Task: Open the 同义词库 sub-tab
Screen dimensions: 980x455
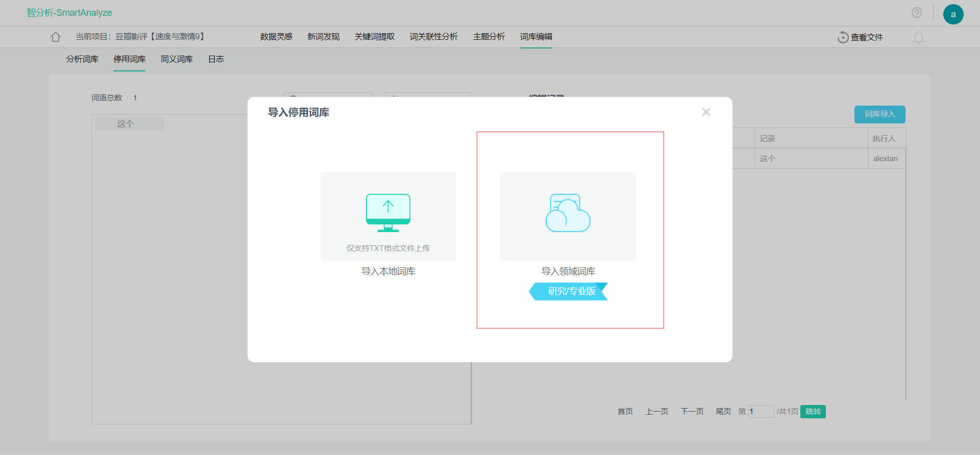Action: pos(177,59)
